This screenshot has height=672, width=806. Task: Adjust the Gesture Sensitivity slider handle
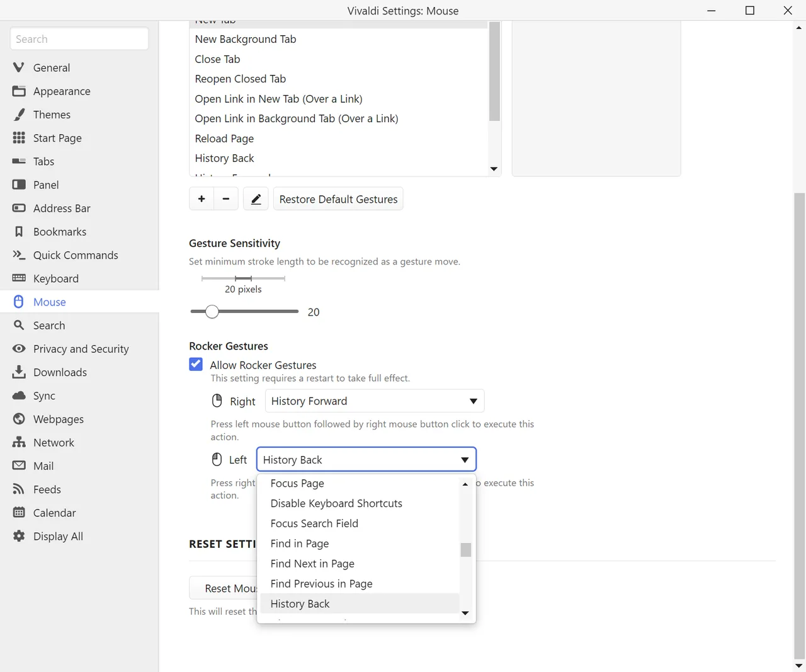click(212, 311)
